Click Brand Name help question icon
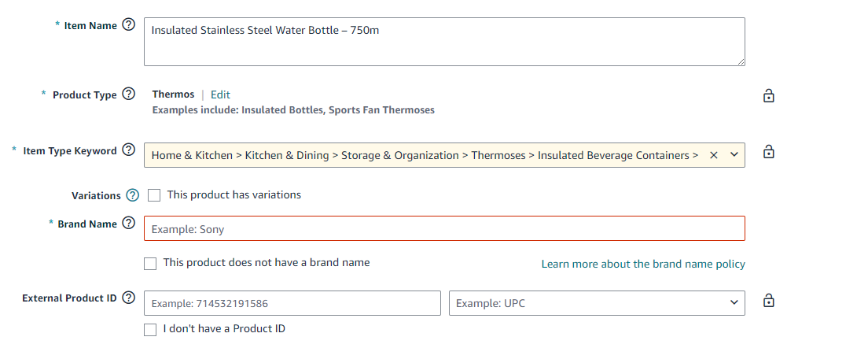The width and height of the screenshot is (868, 359). pos(130,224)
